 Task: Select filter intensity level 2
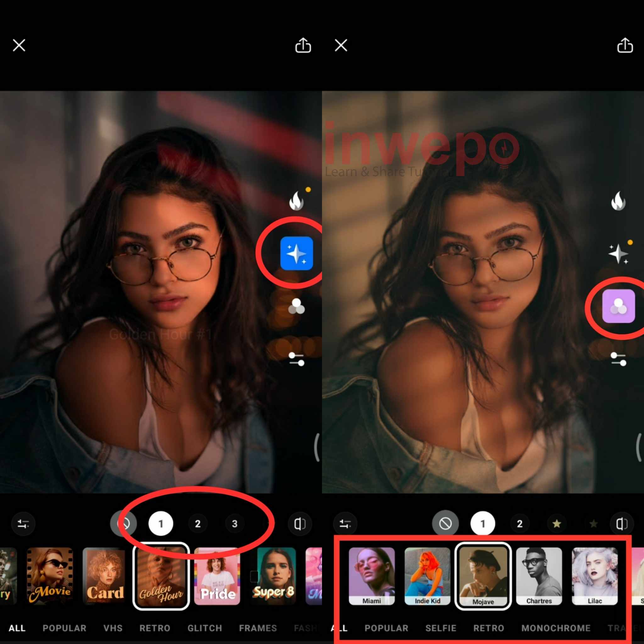tap(198, 523)
